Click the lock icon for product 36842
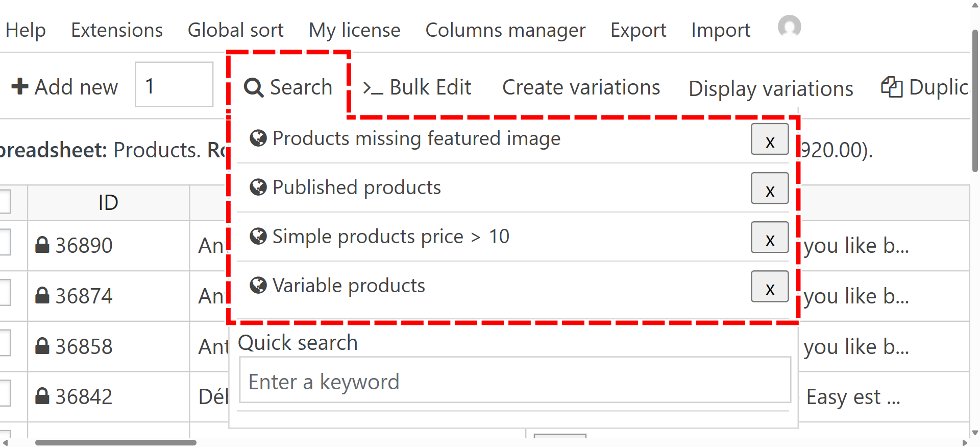Image resolution: width=980 pixels, height=447 pixels. 42,396
